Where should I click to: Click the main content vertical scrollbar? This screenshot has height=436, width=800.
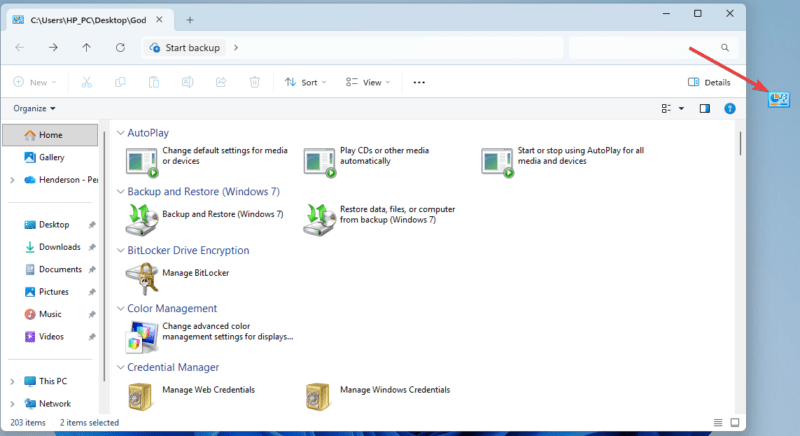740,143
